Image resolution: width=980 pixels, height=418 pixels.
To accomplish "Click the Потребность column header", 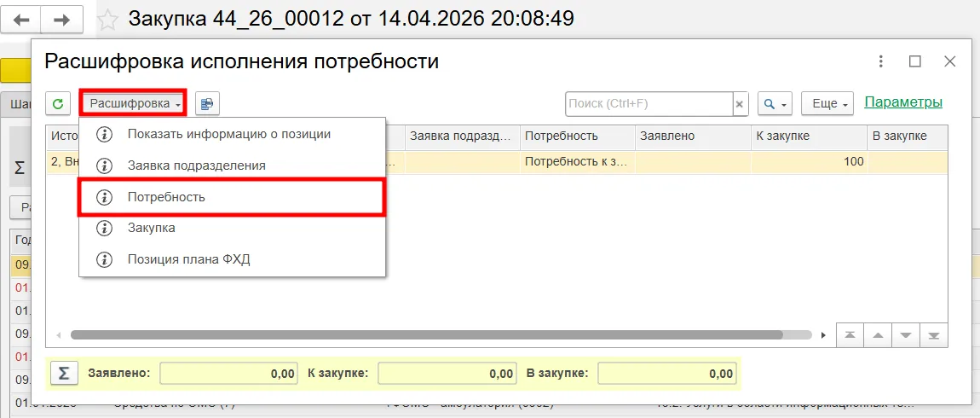I will click(578, 136).
